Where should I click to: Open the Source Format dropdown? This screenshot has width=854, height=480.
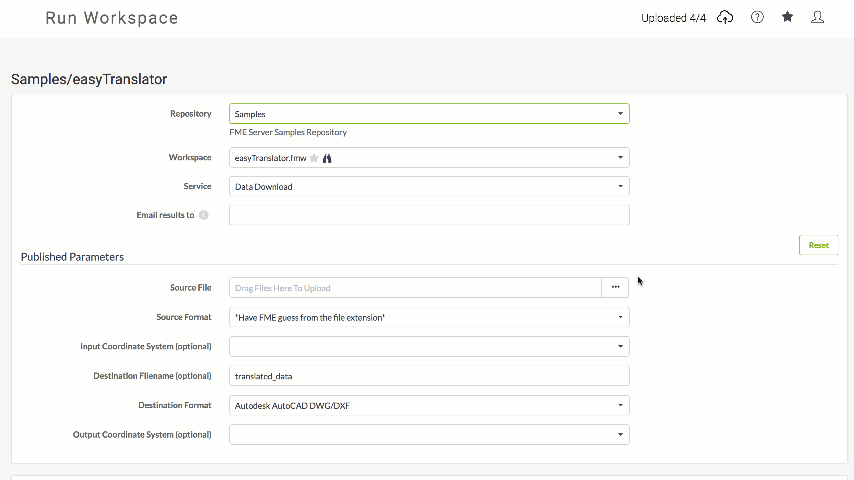tap(429, 317)
